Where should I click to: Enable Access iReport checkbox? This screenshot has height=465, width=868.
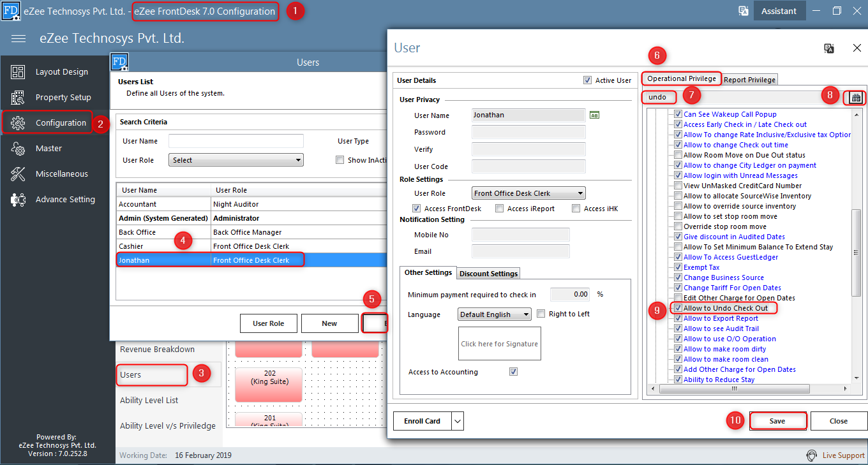[x=500, y=209]
